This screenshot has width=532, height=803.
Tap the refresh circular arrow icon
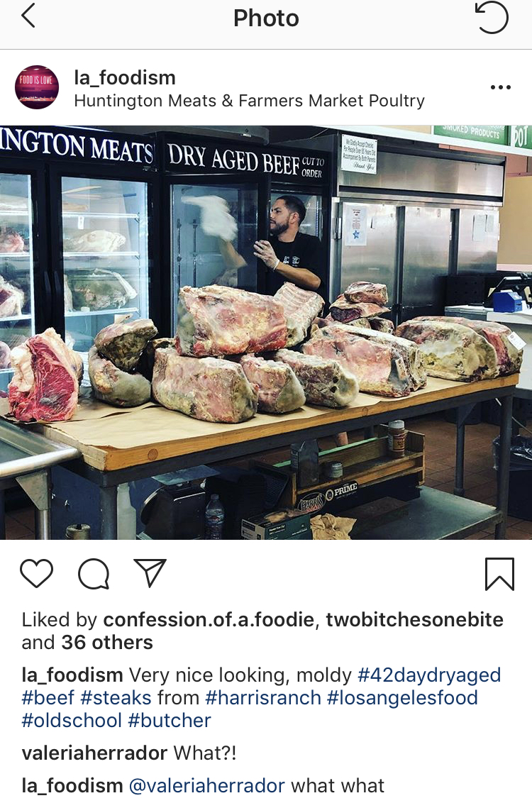tap(491, 18)
